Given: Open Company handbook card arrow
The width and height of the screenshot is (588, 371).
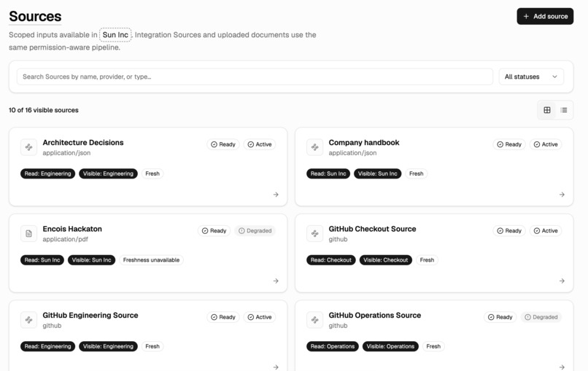Looking at the screenshot, I should coord(562,195).
